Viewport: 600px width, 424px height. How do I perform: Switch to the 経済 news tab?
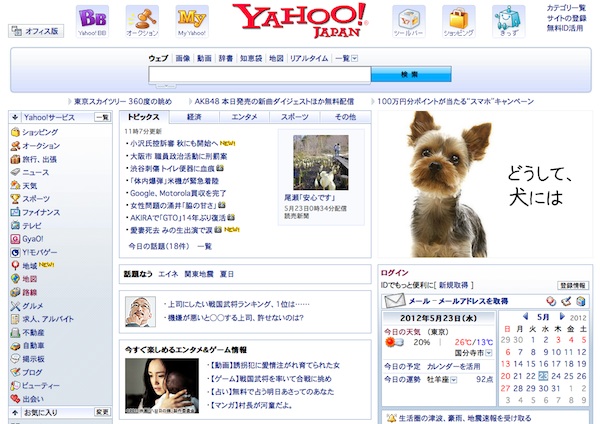coord(194,118)
